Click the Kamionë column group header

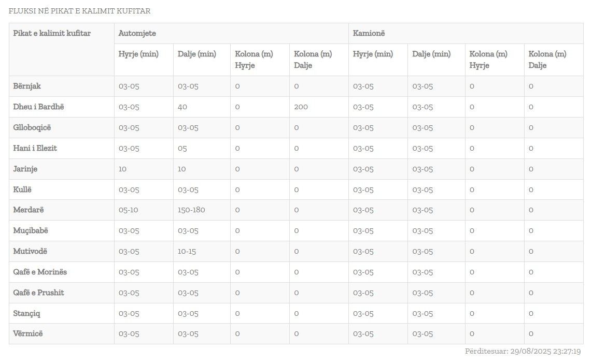(369, 33)
